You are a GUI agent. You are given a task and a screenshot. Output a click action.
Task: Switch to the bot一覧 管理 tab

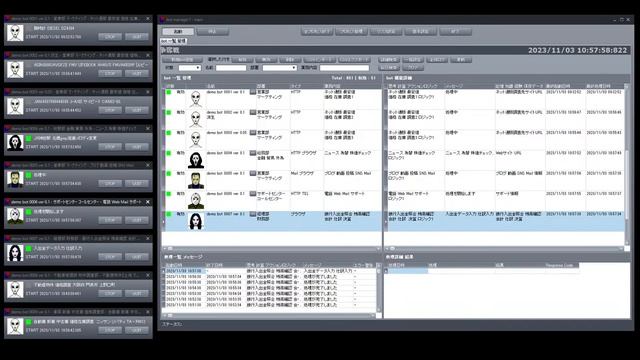(x=173, y=41)
